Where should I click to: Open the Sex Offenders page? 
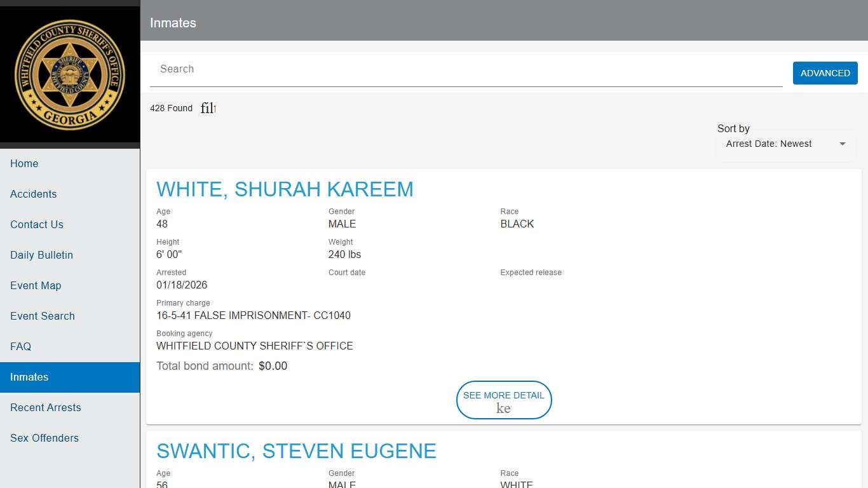pyautogui.click(x=44, y=438)
